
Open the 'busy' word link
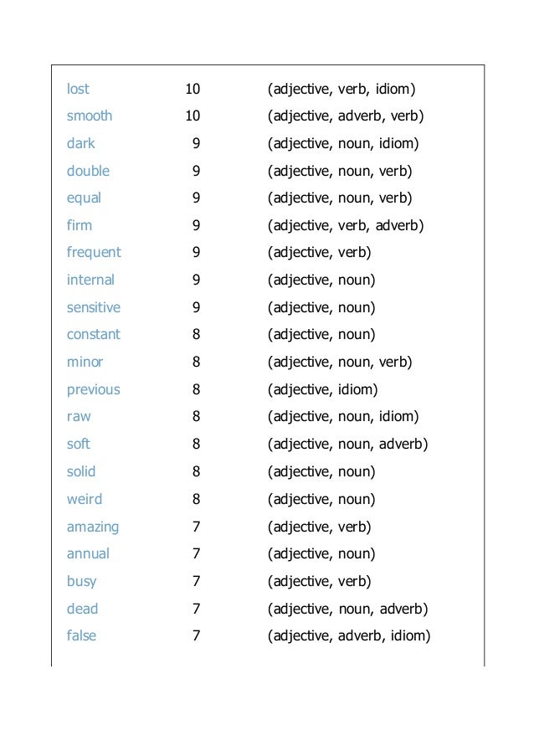coord(81,582)
